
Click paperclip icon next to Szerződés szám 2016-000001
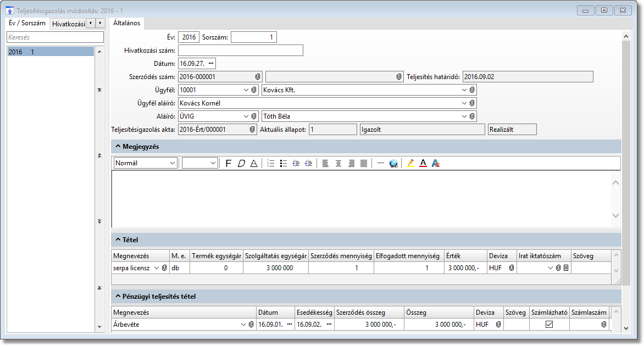pos(257,77)
